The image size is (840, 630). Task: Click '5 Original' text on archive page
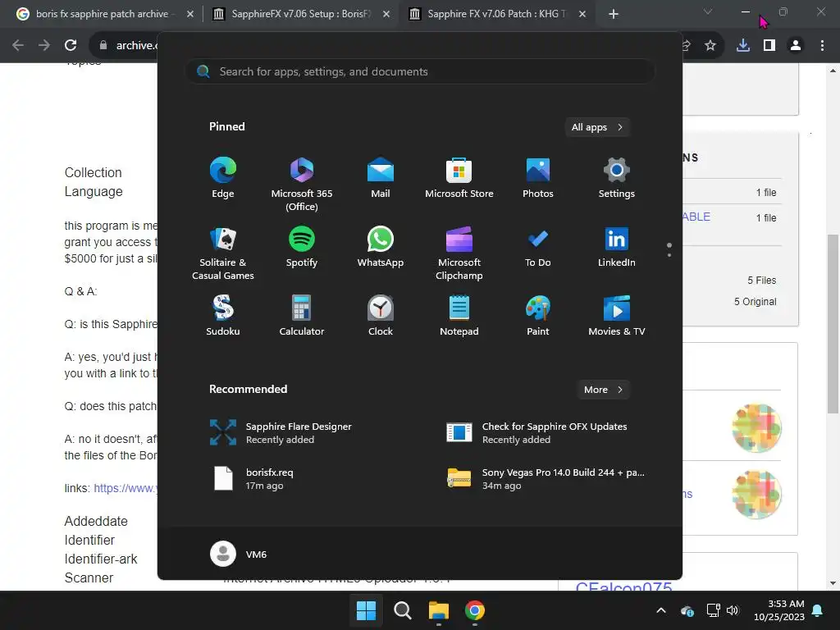pyautogui.click(x=755, y=302)
